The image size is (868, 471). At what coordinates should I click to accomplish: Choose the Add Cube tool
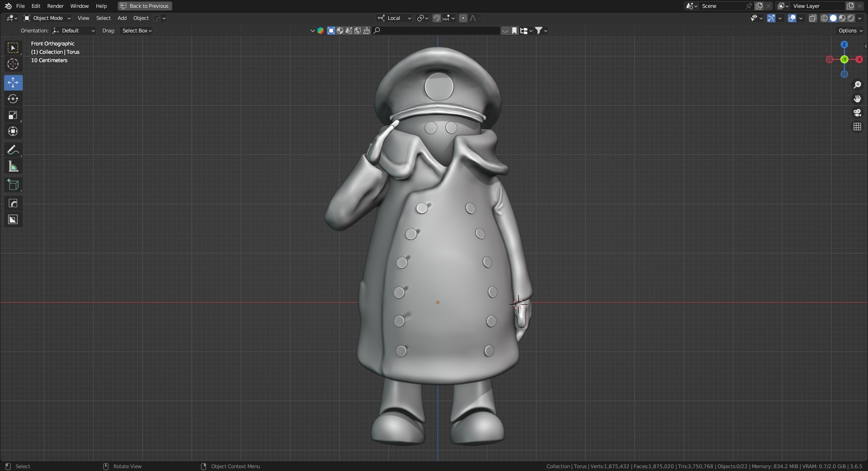(13, 185)
